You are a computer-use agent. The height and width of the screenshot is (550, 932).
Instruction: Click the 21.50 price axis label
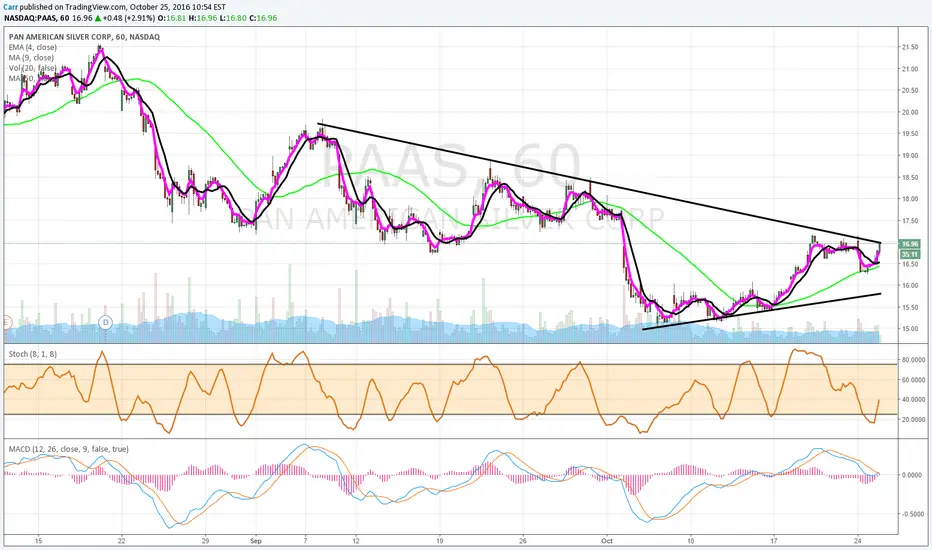pos(910,47)
